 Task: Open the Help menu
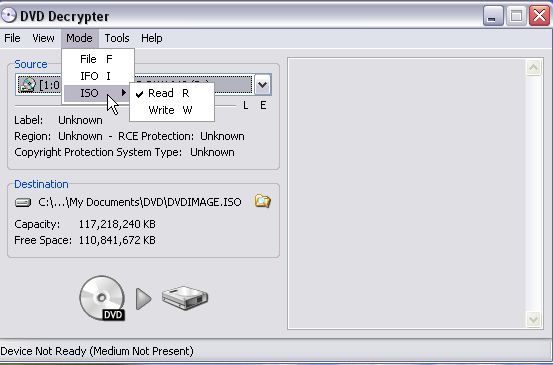[152, 38]
